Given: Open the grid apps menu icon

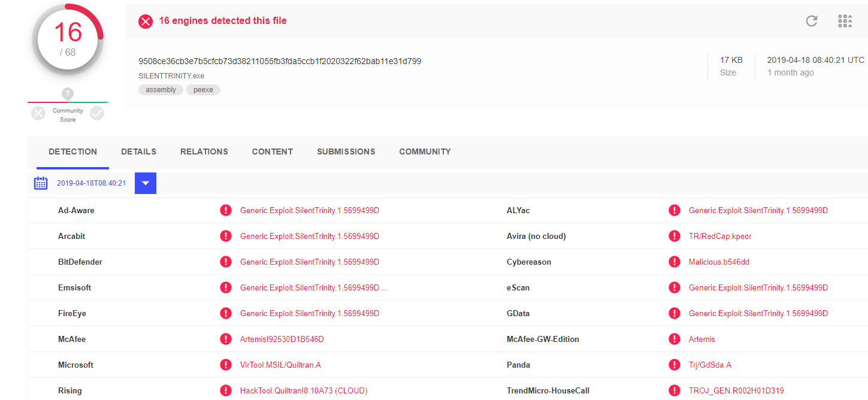Looking at the screenshot, I should pos(845,21).
